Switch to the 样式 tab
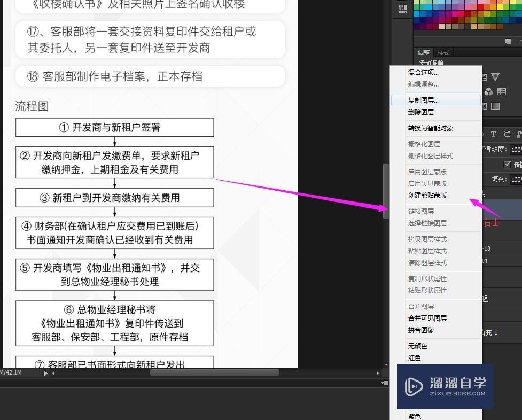This screenshot has width=522, height=420. click(444, 52)
